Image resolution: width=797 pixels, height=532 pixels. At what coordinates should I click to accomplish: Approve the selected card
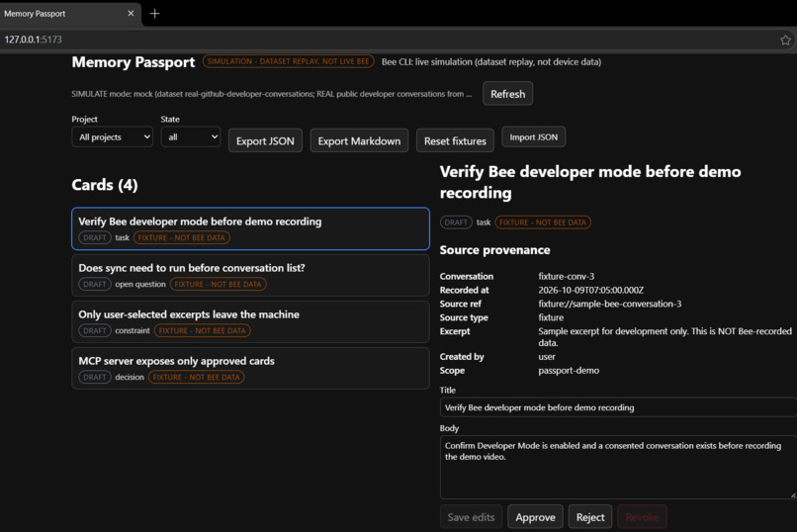click(535, 517)
